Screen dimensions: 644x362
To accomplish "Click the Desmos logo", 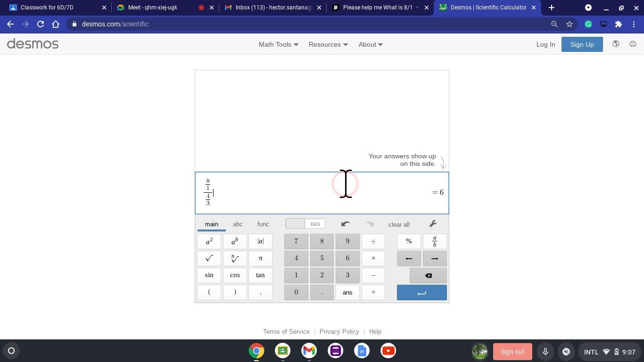I will tap(33, 44).
